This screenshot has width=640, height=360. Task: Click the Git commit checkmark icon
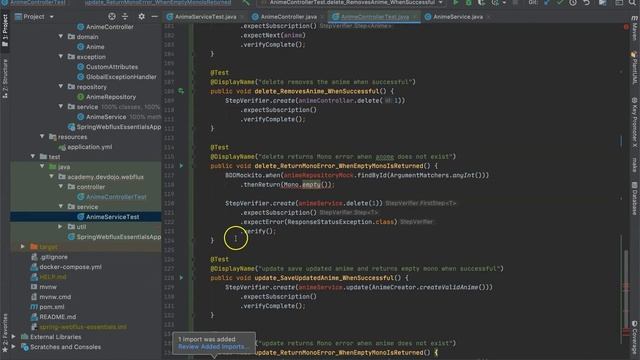pos(560,2)
